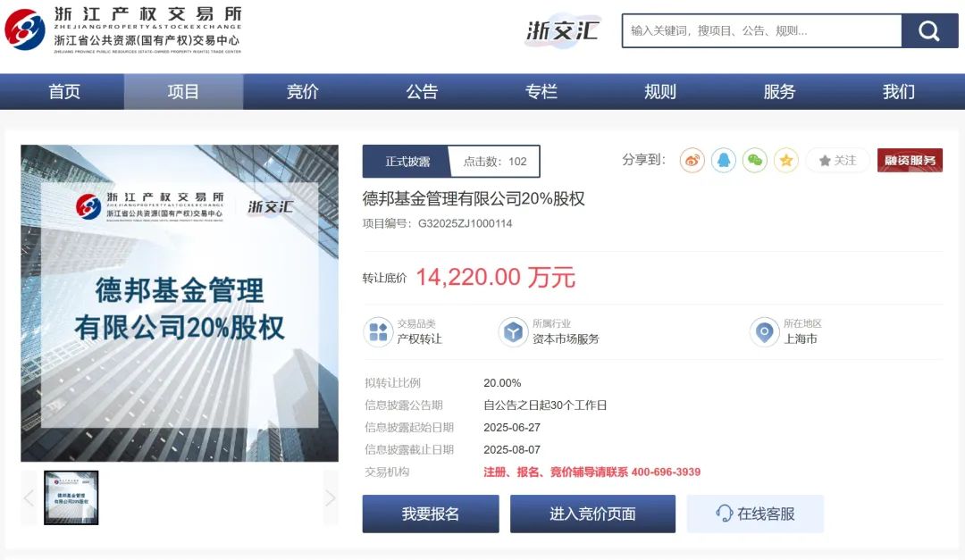Click the 我要报名 signup button
Viewport: 965px width, 560px height.
coord(430,513)
